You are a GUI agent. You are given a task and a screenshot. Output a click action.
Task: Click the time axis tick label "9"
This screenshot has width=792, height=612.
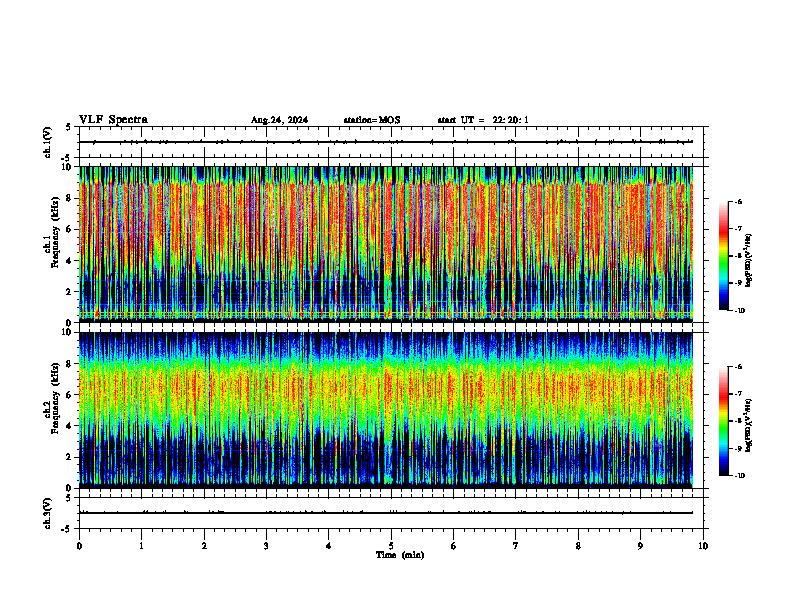[640, 546]
